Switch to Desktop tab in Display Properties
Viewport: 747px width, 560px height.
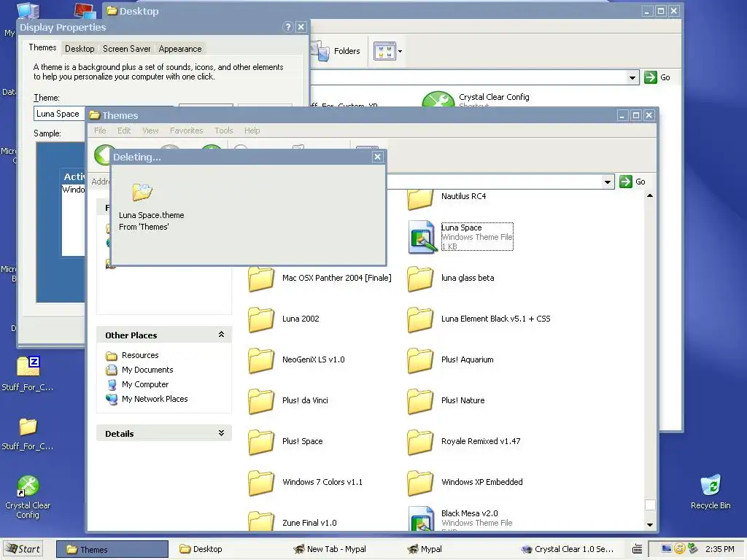(80, 49)
